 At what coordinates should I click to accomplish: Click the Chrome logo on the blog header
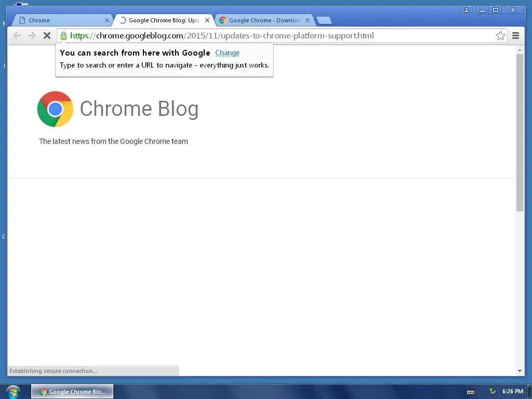point(55,109)
